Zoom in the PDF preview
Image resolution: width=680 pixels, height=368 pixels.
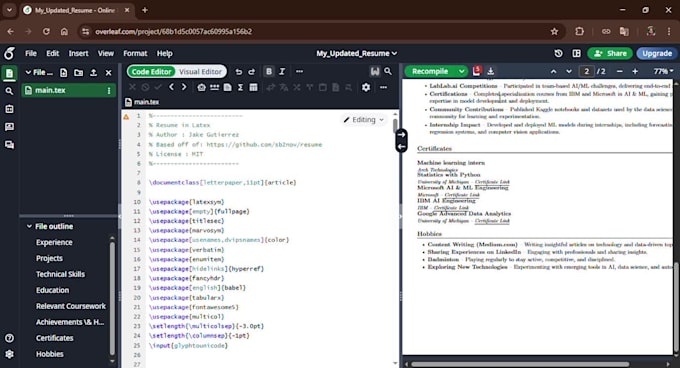coord(635,71)
